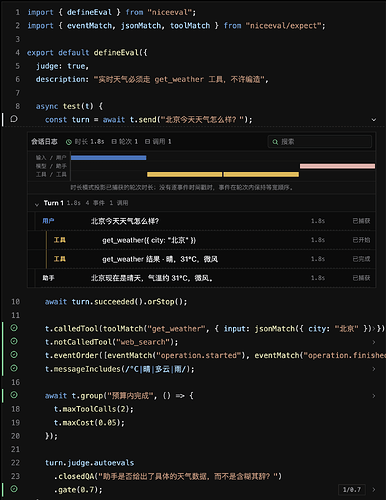This screenshot has width=386, height=500.
Task: Click turn.judge.autoevals line
Action: click(x=89, y=463)
